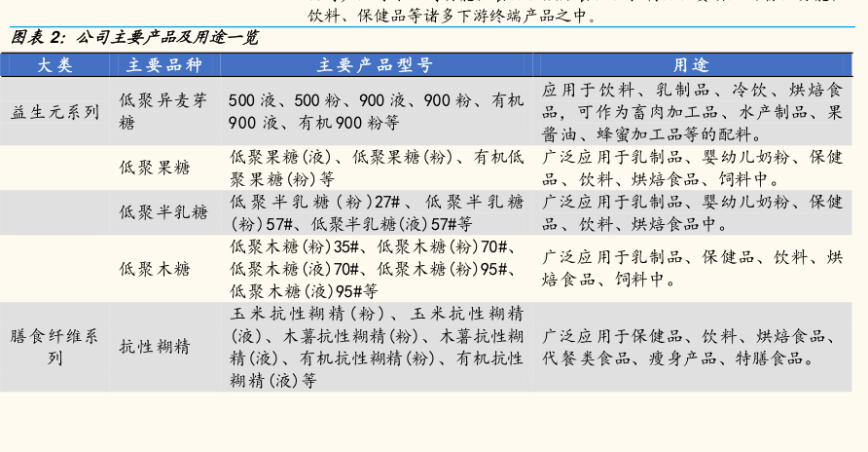Select the usage text starting '应用于饮料、乳制品'
868x452 pixels.
pyautogui.click(x=692, y=112)
